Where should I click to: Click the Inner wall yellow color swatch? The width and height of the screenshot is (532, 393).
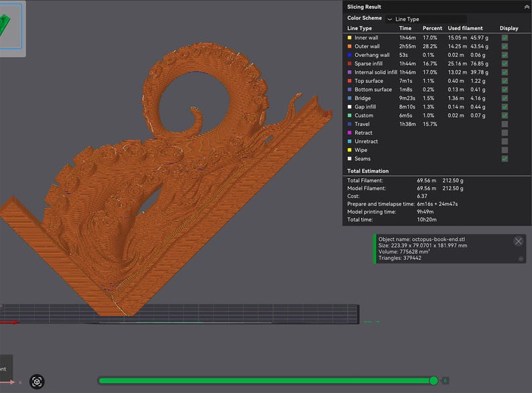[350, 37]
